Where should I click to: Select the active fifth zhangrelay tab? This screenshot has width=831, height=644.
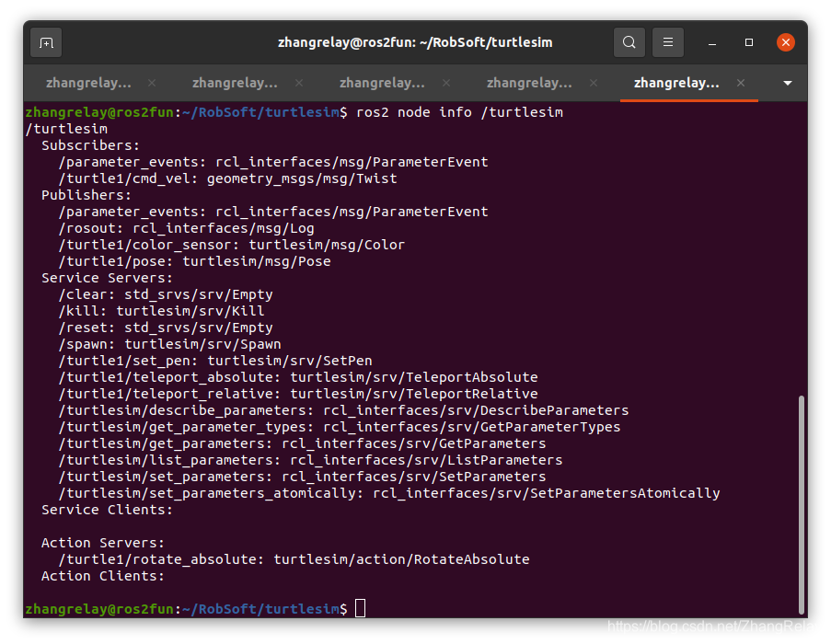[x=676, y=83]
